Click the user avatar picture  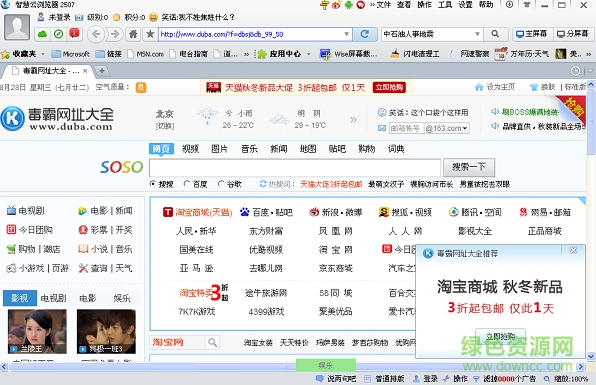coord(17,27)
